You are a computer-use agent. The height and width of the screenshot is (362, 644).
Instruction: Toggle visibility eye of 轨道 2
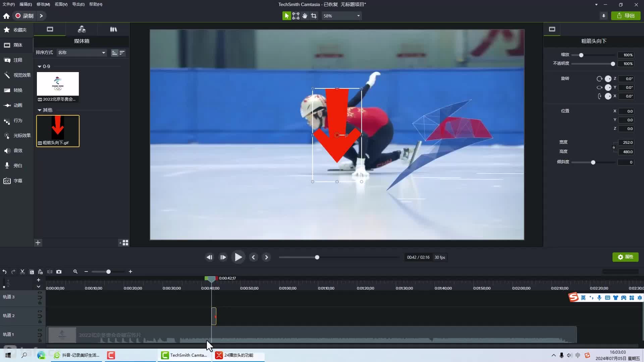40,311
